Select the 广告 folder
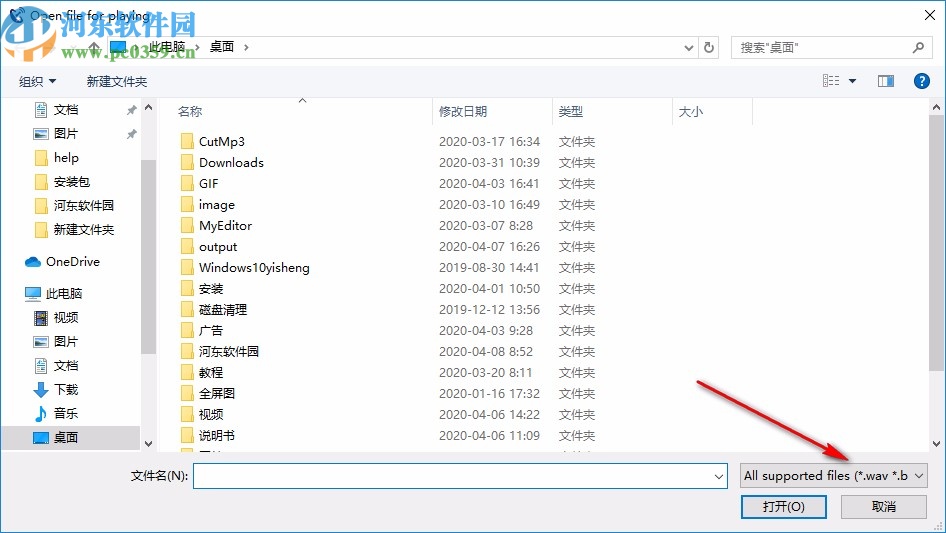This screenshot has height=533, width=946. point(211,331)
